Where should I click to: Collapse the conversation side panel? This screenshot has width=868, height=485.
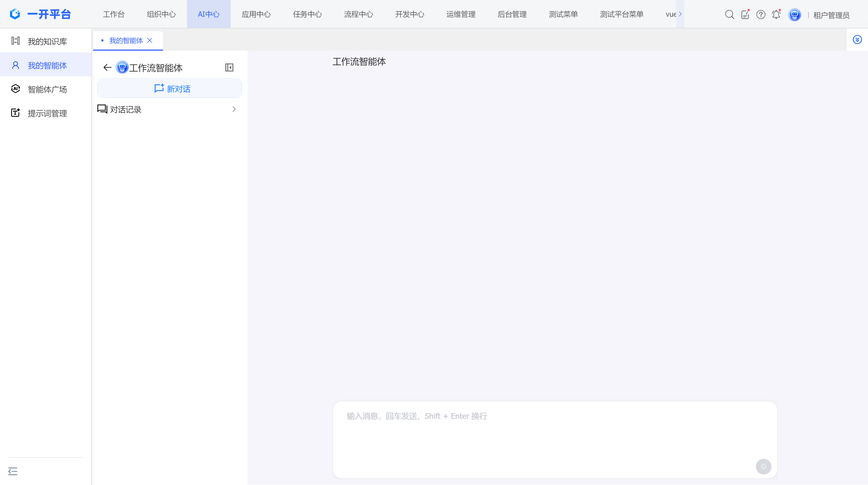point(229,68)
